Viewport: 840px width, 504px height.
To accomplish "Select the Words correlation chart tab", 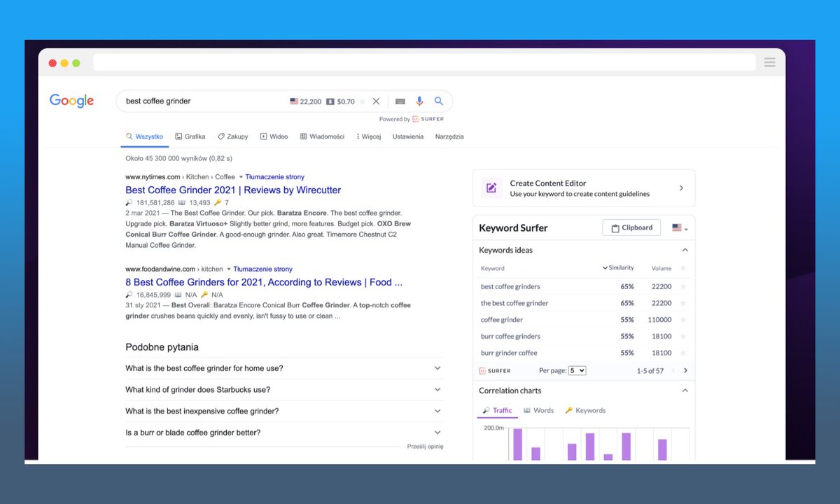I will point(538,410).
